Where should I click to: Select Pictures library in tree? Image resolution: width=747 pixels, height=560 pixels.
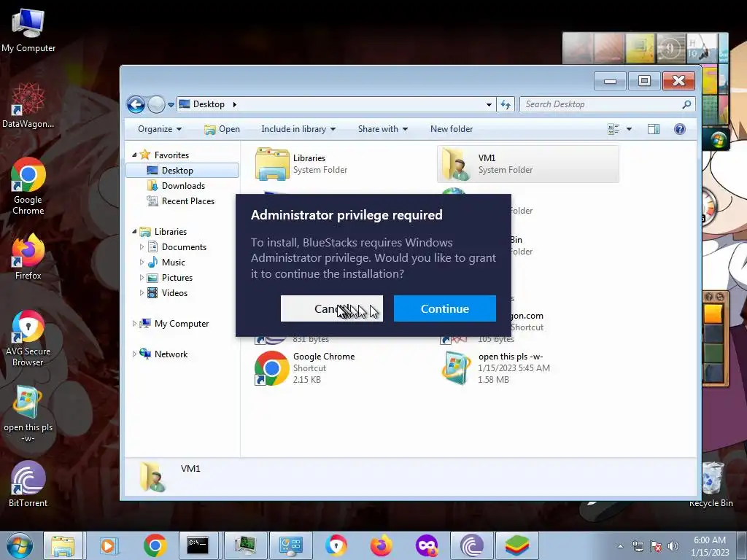177,278
